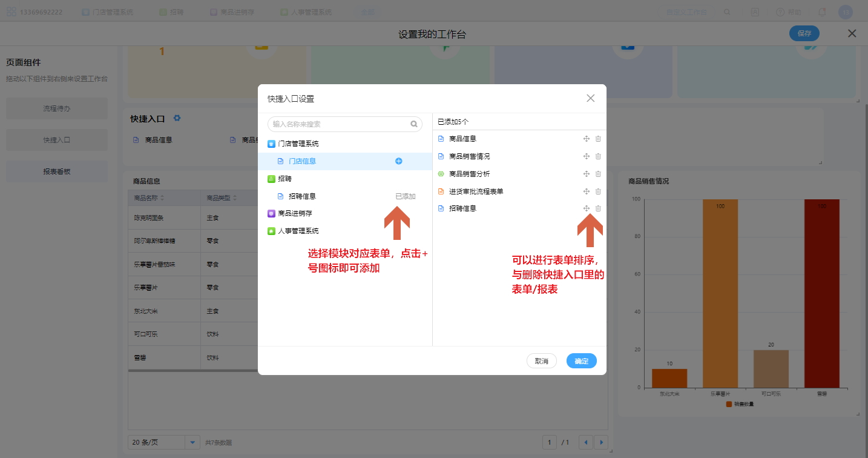Click 确定 to confirm shortcut settings

coord(581,361)
